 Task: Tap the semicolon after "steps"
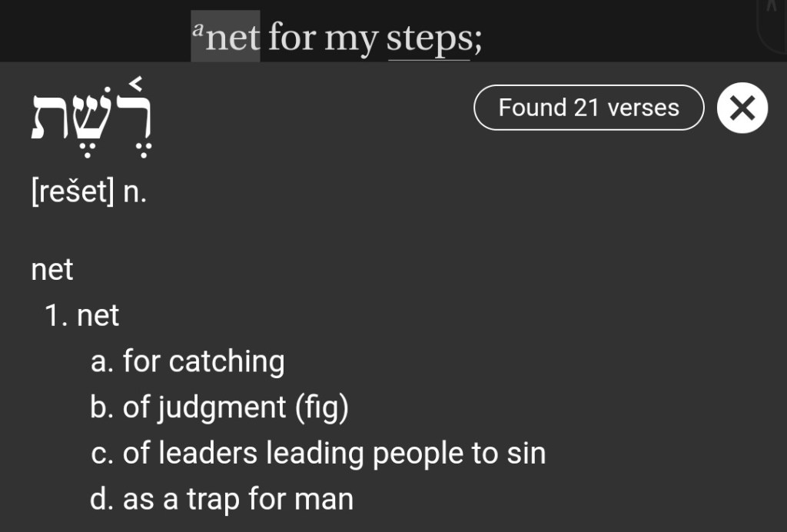478,40
